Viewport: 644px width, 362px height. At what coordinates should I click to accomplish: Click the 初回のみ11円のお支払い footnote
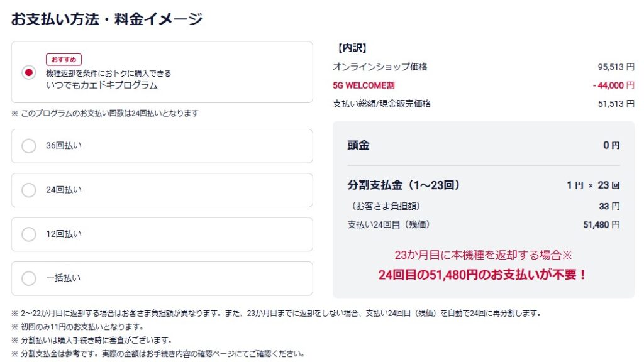tap(82, 327)
